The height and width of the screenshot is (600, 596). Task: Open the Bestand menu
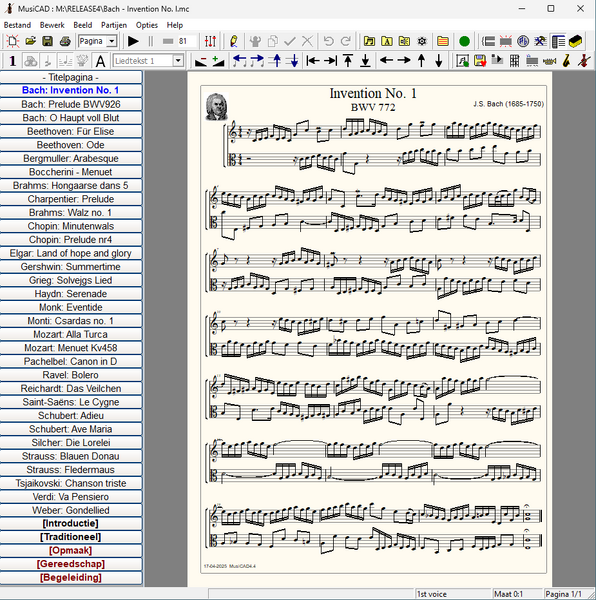point(17,25)
